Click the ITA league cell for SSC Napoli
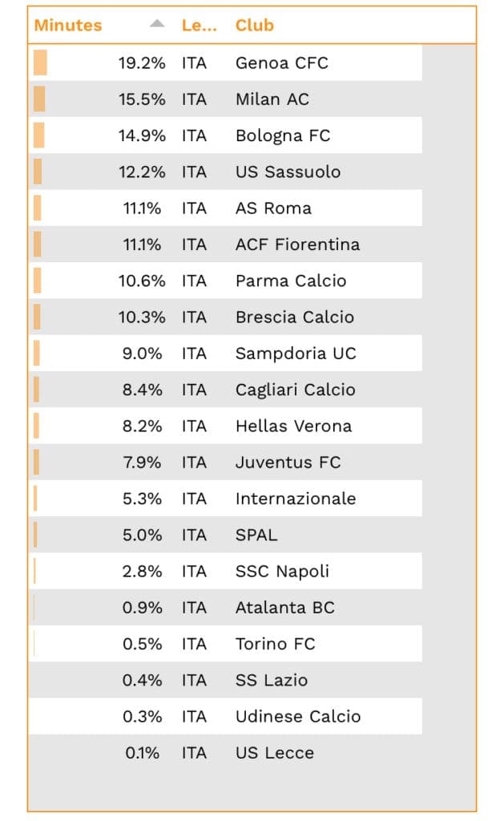Screen dimensions: 504x821 click(x=194, y=572)
